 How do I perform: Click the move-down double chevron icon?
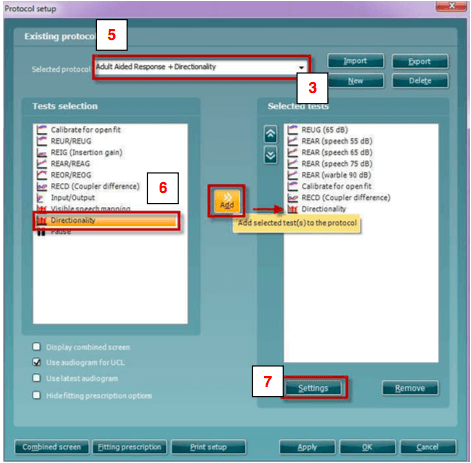270,155
